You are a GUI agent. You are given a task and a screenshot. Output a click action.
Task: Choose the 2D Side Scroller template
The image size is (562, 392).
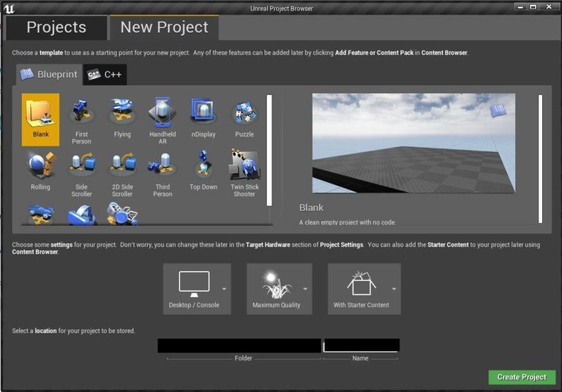coord(122,173)
